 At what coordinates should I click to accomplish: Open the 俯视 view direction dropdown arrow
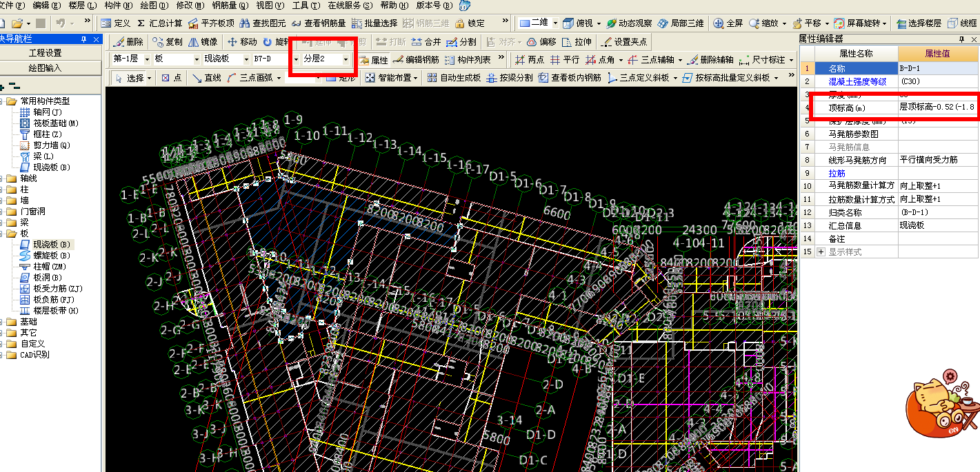point(599,23)
